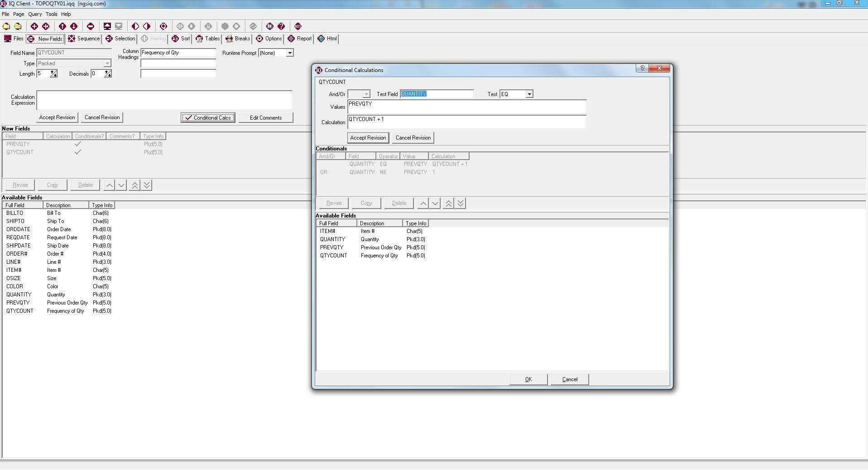Open the Tools menu
The image size is (868, 470).
[x=51, y=14]
